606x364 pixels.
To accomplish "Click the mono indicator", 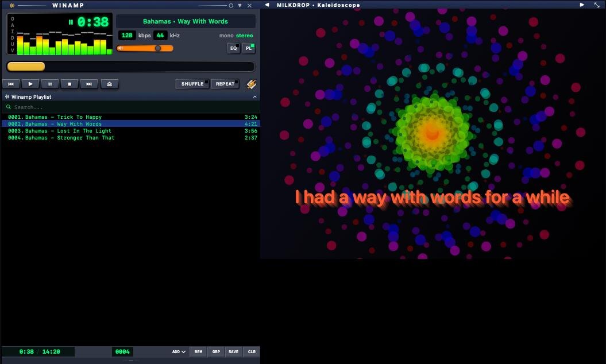I will point(226,36).
